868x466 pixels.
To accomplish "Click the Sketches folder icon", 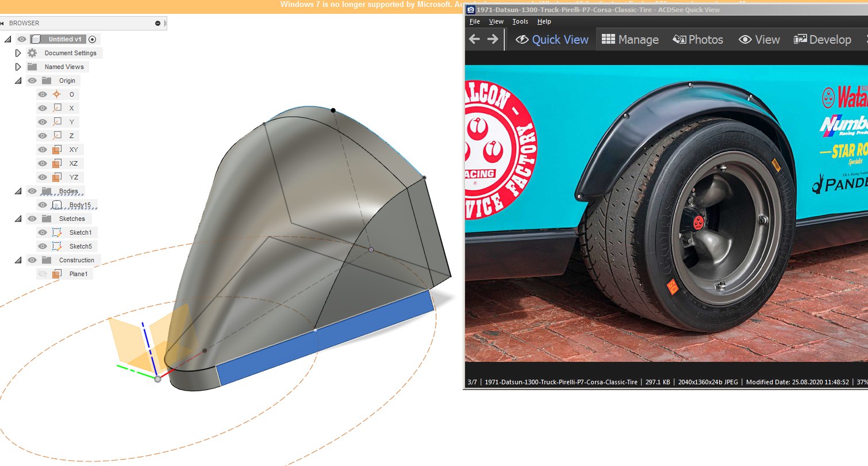I will (x=47, y=219).
